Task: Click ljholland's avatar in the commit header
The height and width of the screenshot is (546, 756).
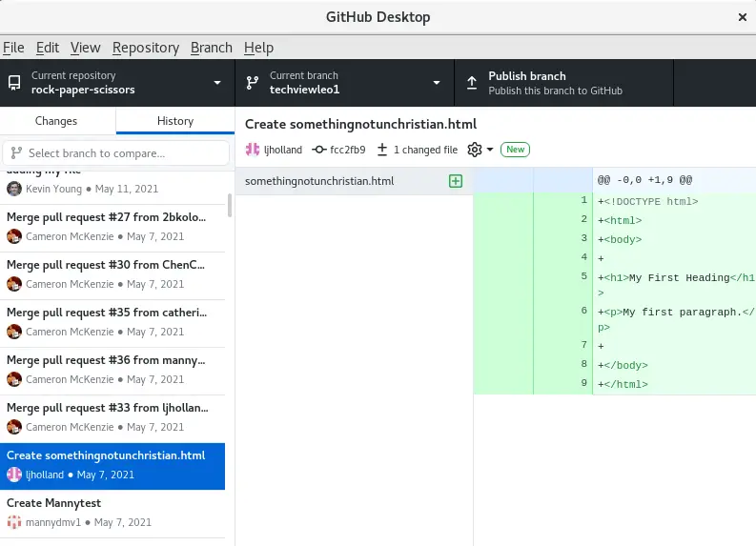Action: click(x=253, y=150)
